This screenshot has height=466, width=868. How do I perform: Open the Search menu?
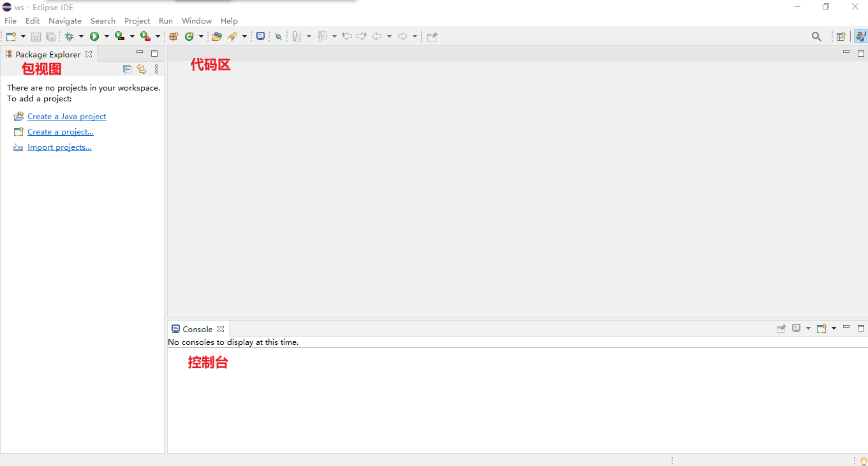point(103,20)
